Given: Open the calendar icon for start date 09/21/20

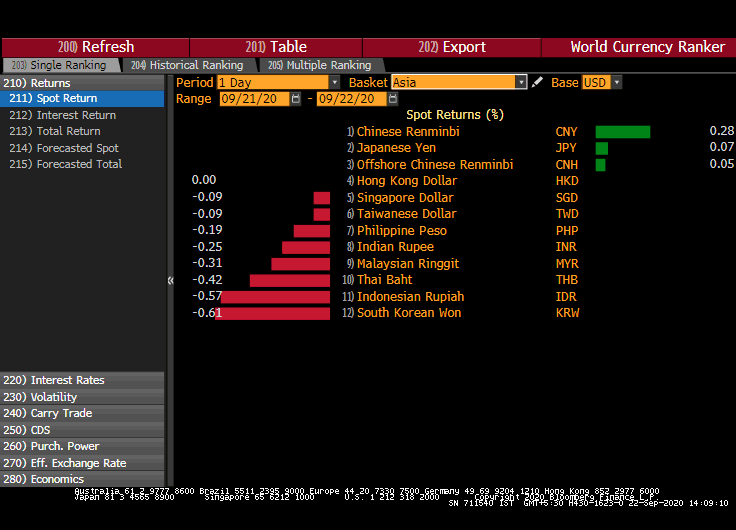Looking at the screenshot, I should [x=297, y=99].
